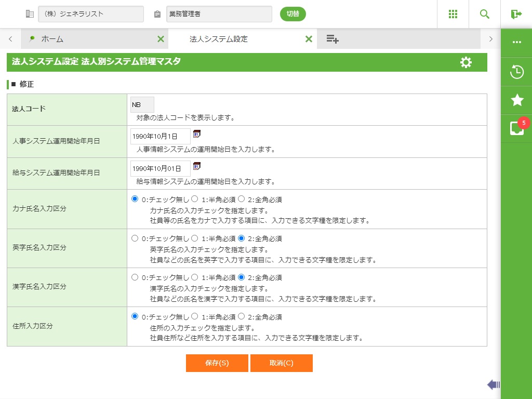The image size is (532, 399).
Task: Click the 切替 button
Action: click(x=293, y=14)
